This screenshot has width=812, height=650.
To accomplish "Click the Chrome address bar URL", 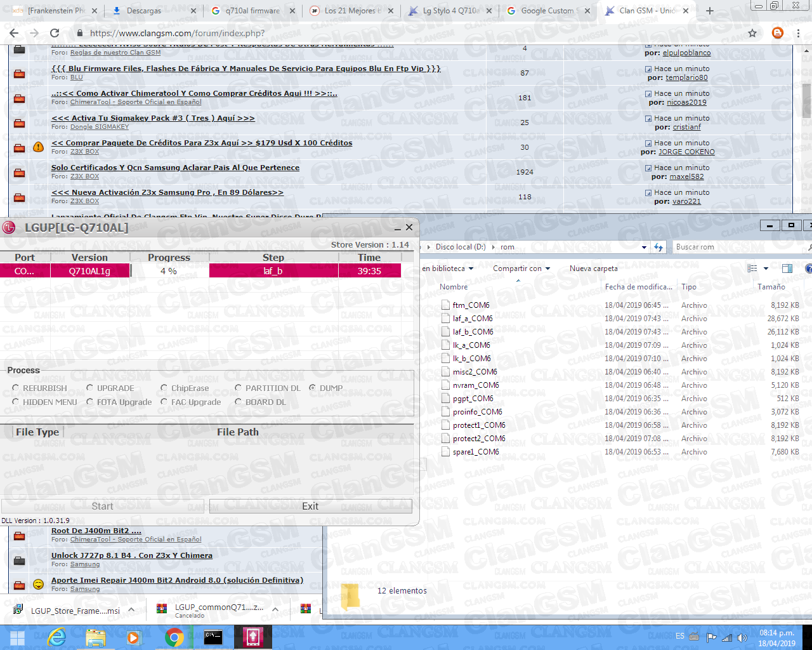I will pos(178,33).
